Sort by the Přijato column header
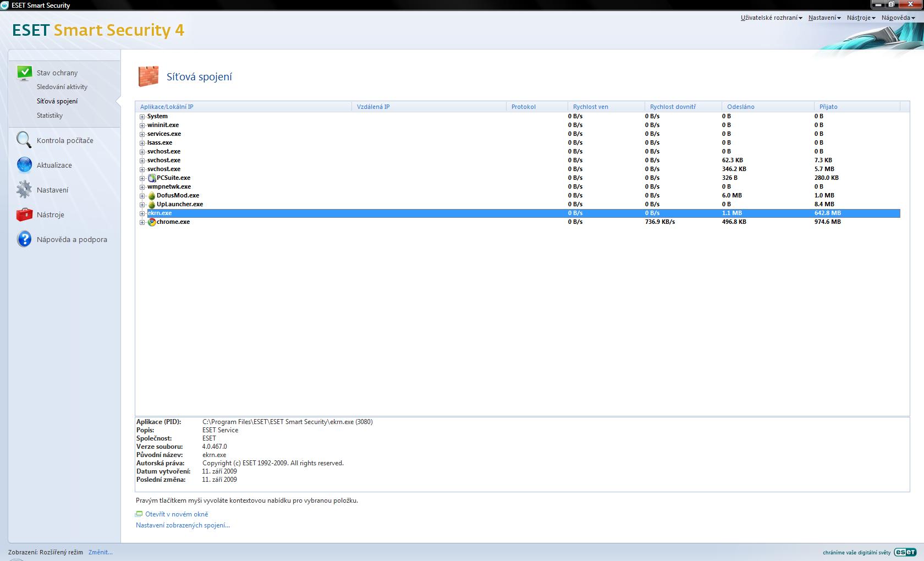 point(828,107)
